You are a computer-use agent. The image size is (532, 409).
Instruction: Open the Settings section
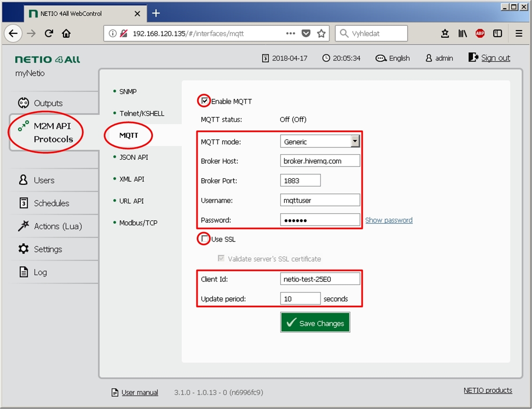54,249
